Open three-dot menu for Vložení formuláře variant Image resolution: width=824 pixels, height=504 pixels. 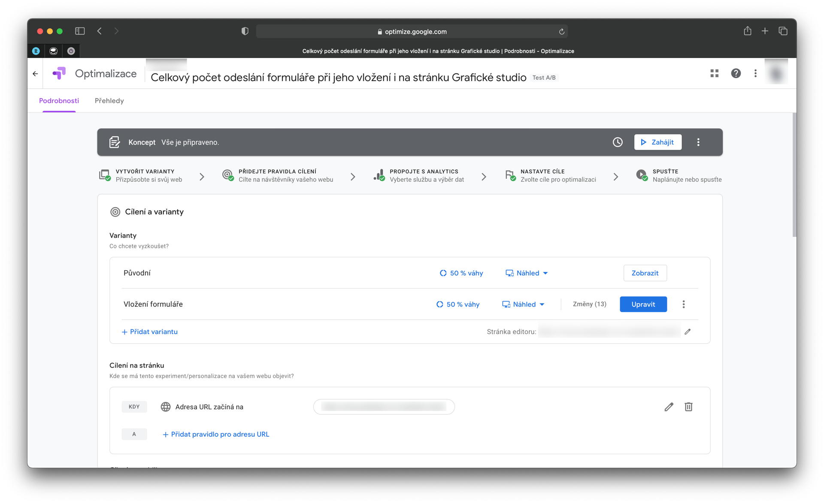[683, 304]
